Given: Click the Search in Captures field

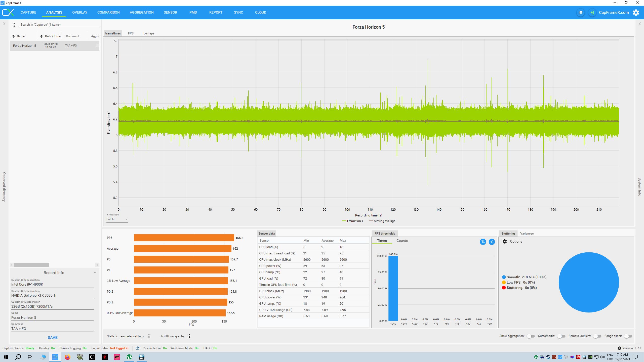Looking at the screenshot, I should pyautogui.click(x=60, y=25).
